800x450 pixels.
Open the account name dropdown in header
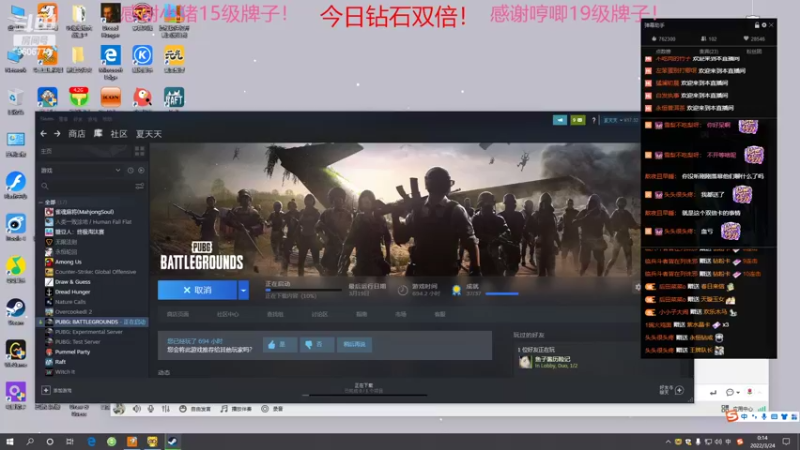pyautogui.click(x=621, y=120)
